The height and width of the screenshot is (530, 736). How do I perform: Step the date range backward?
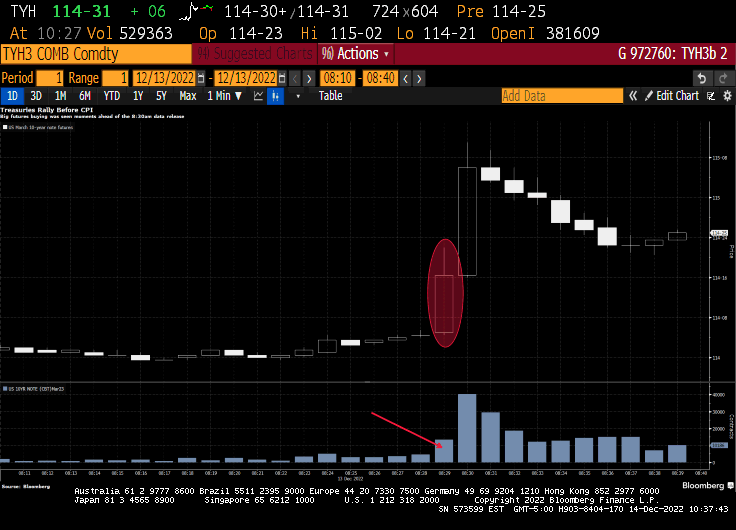(295, 78)
